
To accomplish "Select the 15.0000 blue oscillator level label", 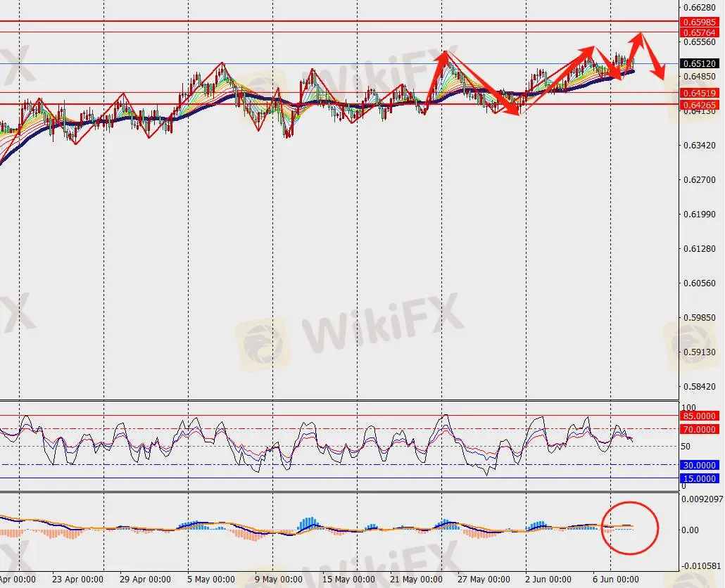I will tap(700, 478).
